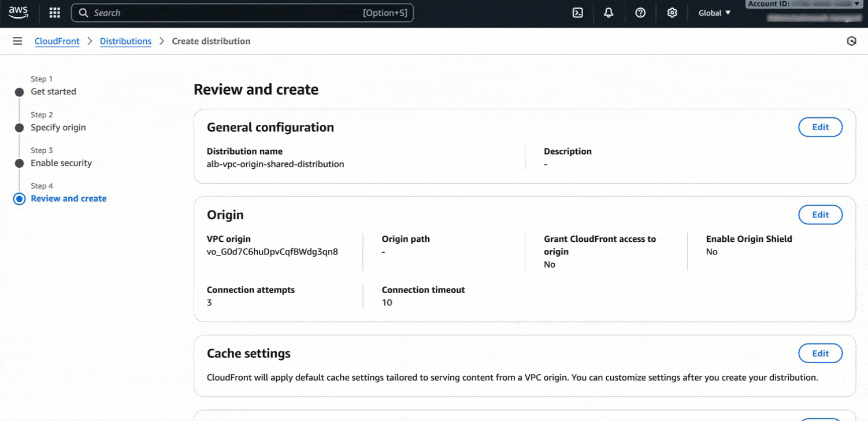This screenshot has width=868, height=421.
Task: Edit the Cache settings section
Action: 820,353
